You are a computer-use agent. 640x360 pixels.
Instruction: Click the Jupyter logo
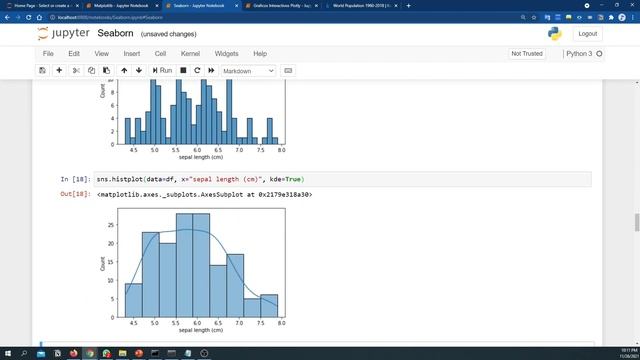point(63,33)
